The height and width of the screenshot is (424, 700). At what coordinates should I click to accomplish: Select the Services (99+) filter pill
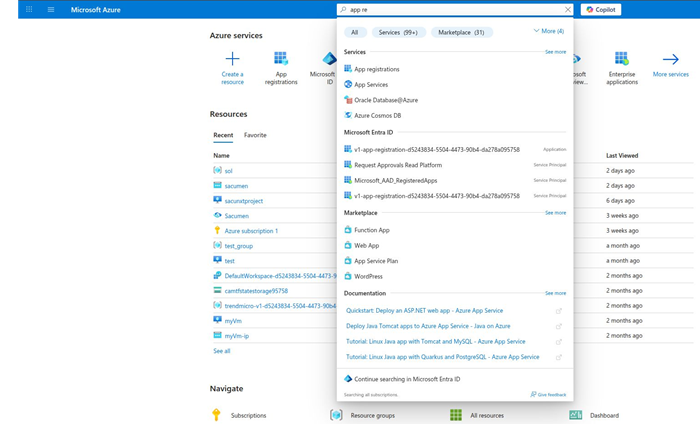click(x=398, y=32)
